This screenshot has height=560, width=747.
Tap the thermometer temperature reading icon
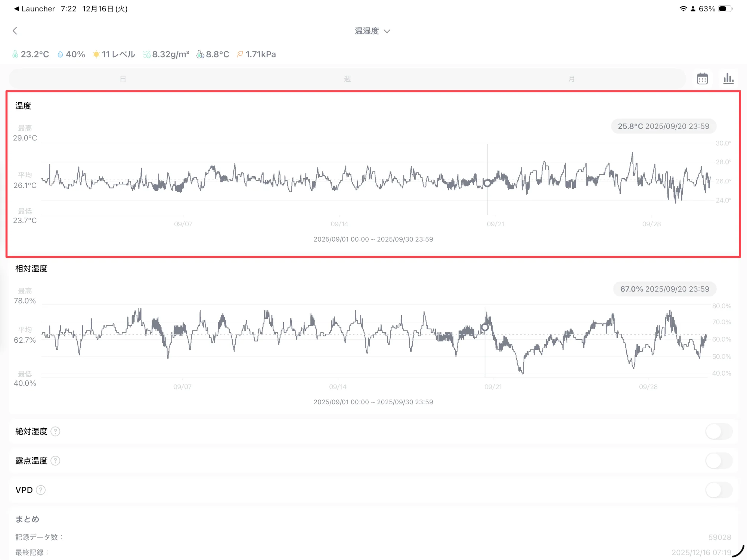coord(15,55)
